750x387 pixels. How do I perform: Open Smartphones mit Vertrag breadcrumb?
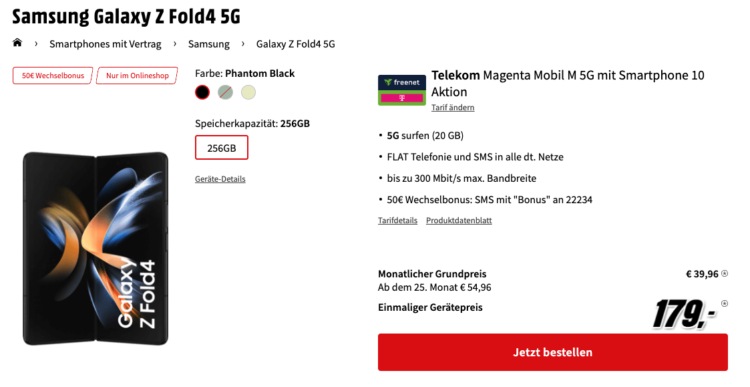coord(105,44)
